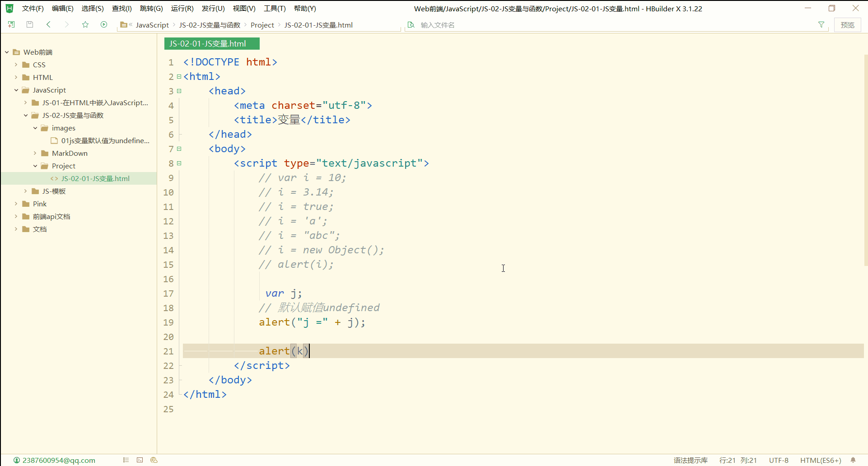
Task: Click the New File icon
Action: click(x=11, y=24)
